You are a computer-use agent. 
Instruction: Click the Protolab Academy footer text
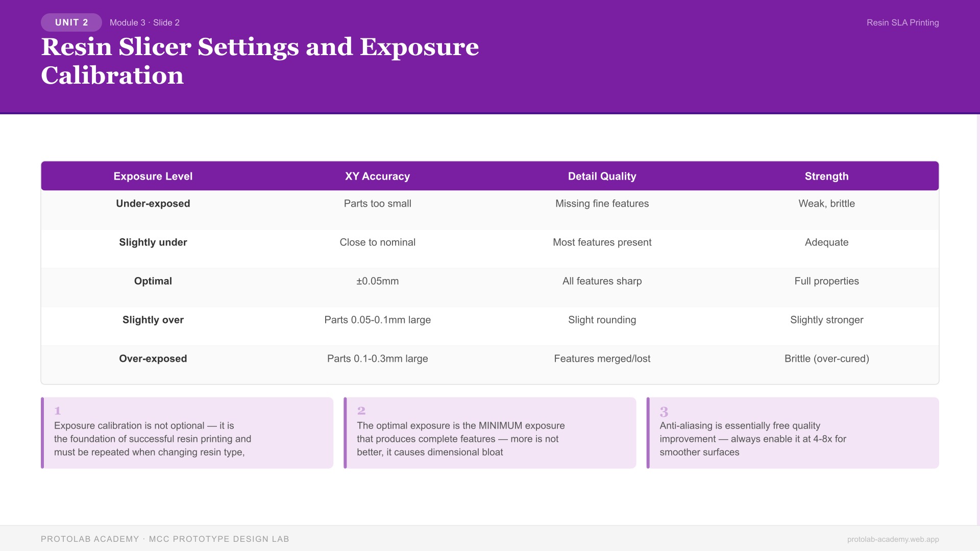pos(165,539)
